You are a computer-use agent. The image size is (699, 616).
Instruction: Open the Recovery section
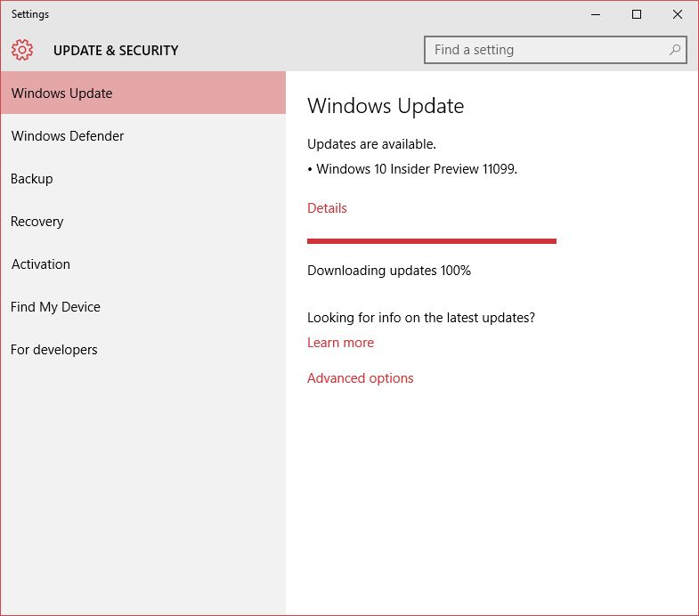143,221
